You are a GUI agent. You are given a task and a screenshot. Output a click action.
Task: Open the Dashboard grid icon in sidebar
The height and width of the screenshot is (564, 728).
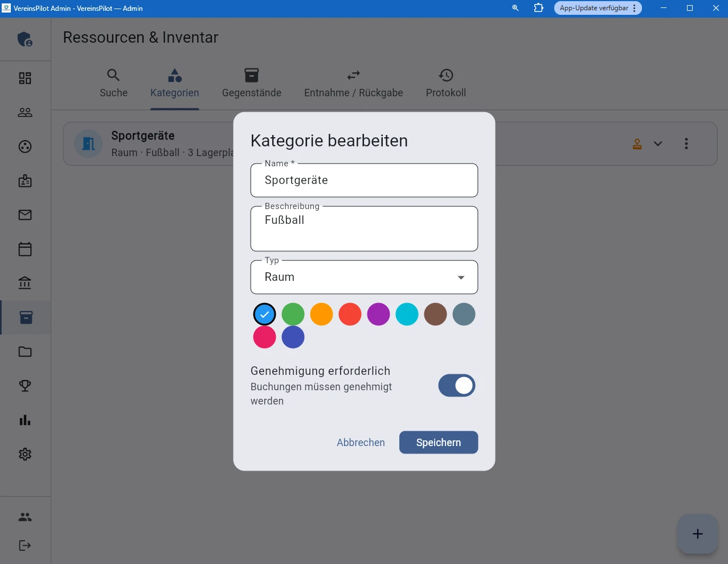point(25,78)
